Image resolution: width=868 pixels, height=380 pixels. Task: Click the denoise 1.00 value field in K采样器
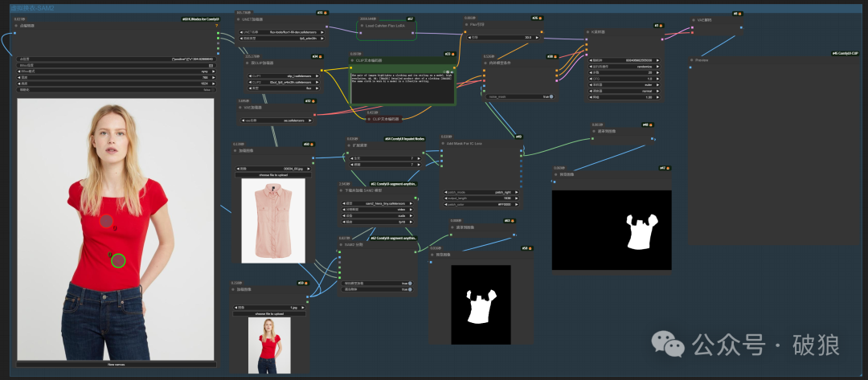(x=624, y=96)
